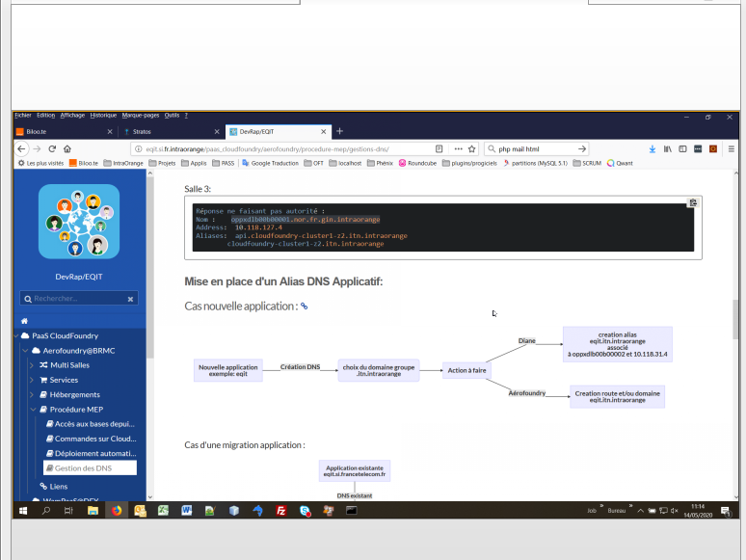Screen dimensions: 746x560
Task: Open the Historique menu
Action: [x=103, y=115]
